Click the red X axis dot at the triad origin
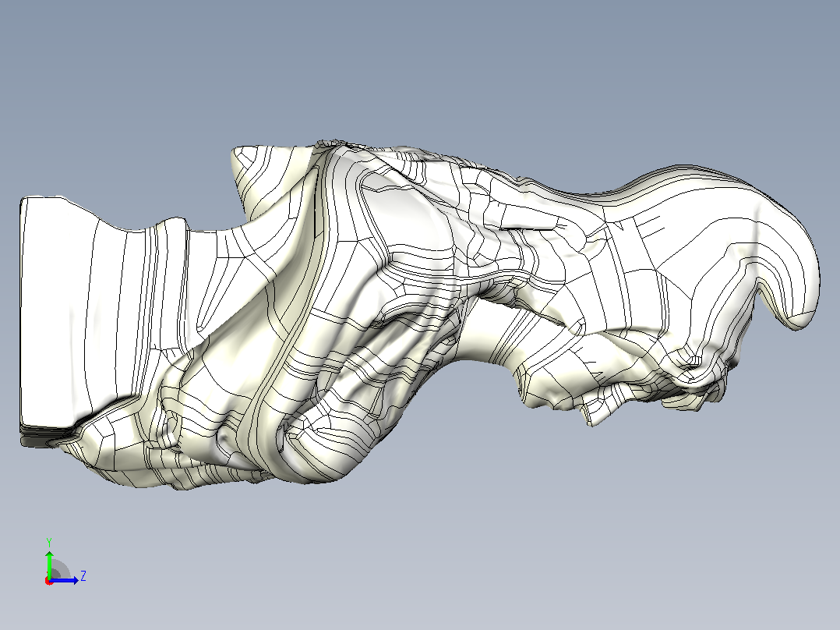This screenshot has height=630, width=840. pos(49,581)
